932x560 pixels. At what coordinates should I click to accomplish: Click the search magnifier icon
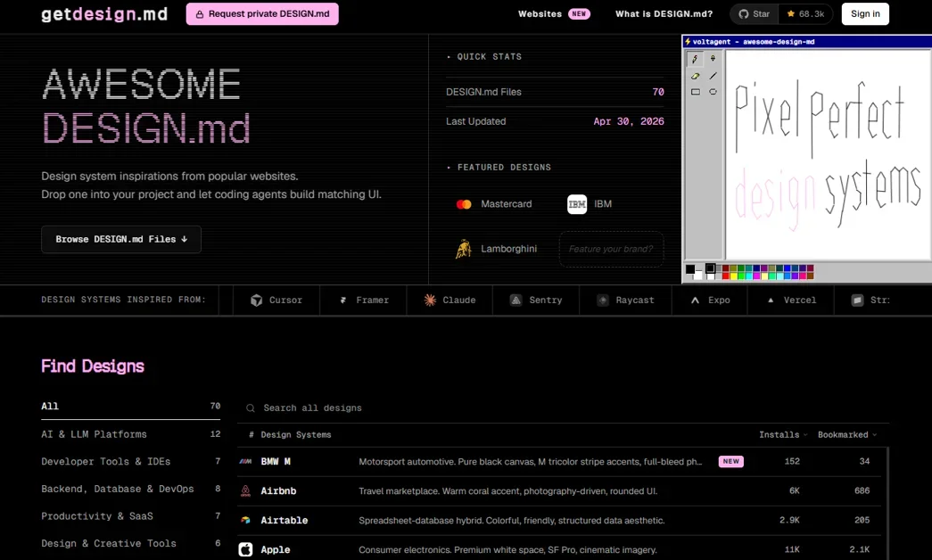point(251,408)
